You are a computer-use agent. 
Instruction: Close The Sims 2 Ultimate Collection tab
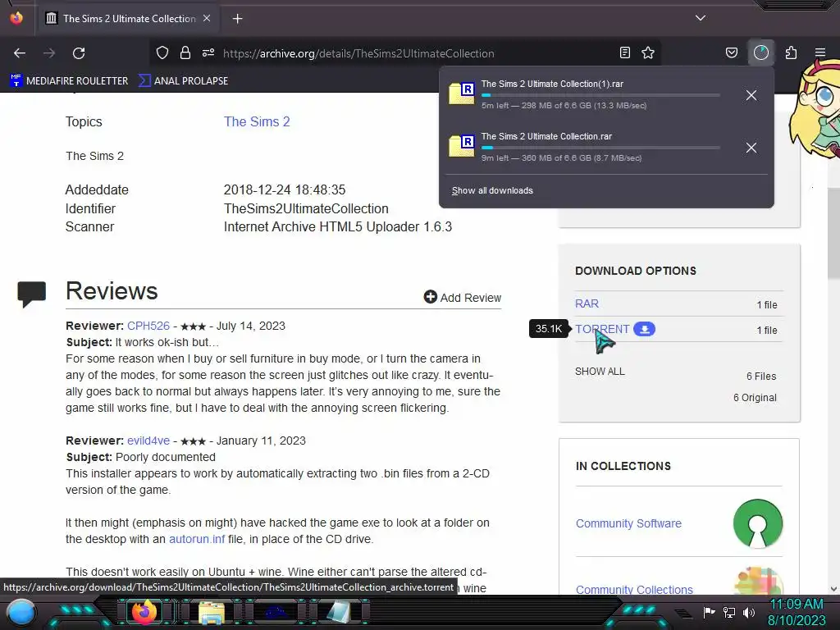207,18
